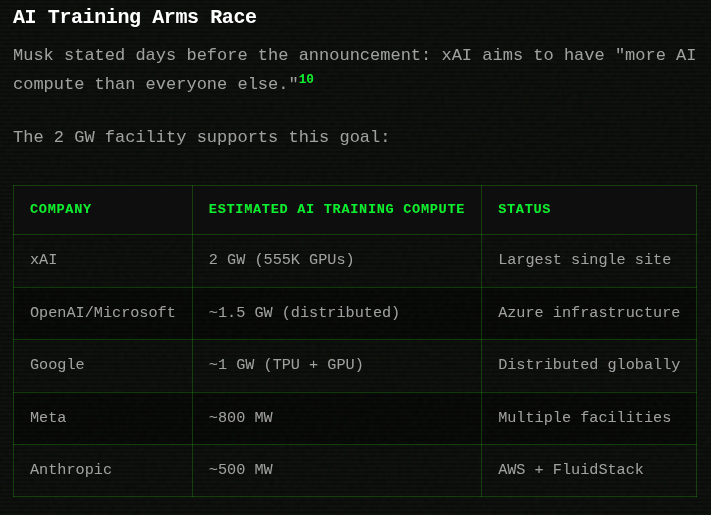
Task: Open footnote 10 superscript reference
Action: pyautogui.click(x=306, y=79)
